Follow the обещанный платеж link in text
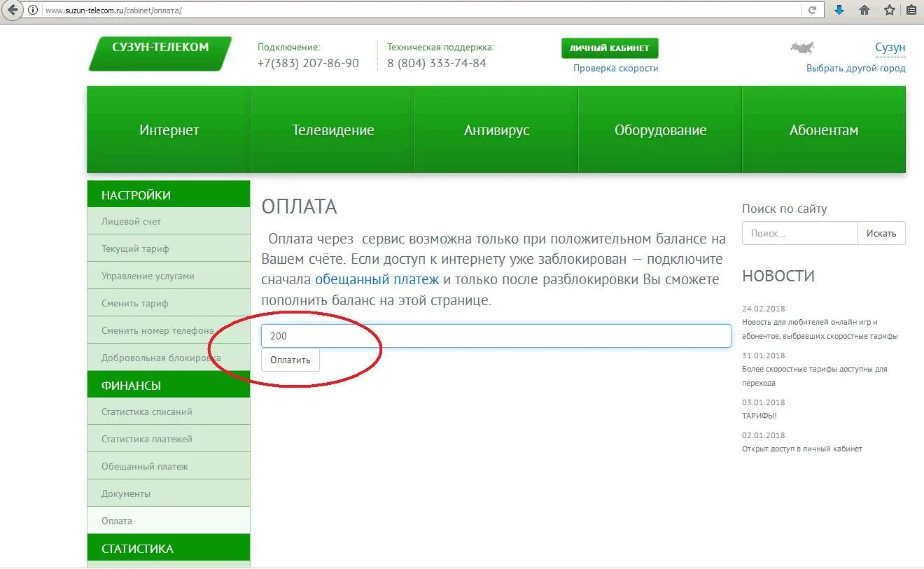Image resolution: width=924 pixels, height=569 pixels. [377, 279]
